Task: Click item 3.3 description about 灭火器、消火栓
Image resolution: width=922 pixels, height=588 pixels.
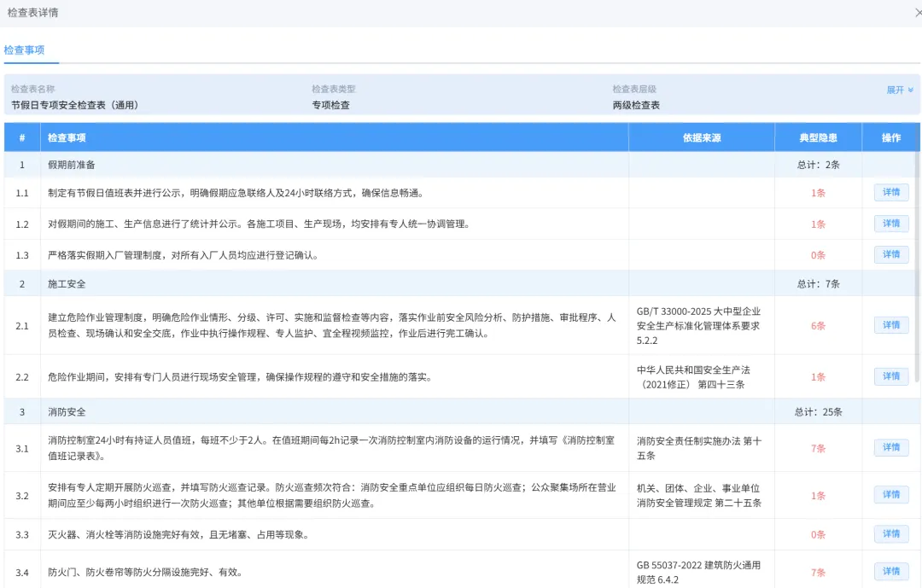Action: (x=178, y=534)
